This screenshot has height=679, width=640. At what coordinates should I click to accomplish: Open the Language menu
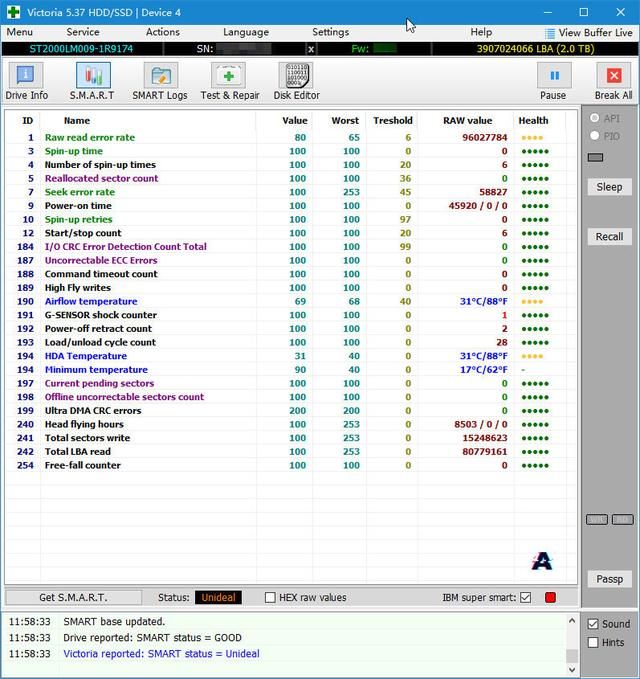pos(246,32)
